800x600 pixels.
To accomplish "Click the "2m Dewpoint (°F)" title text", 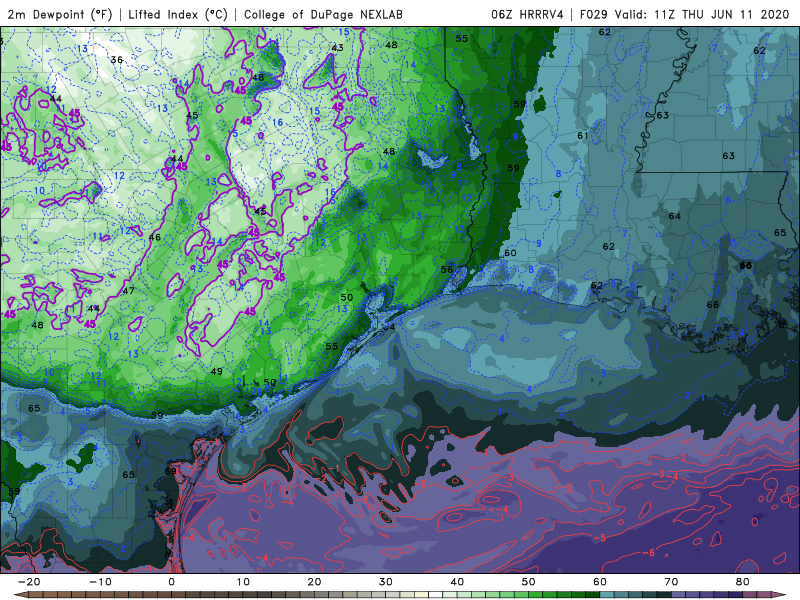I will point(59,15).
